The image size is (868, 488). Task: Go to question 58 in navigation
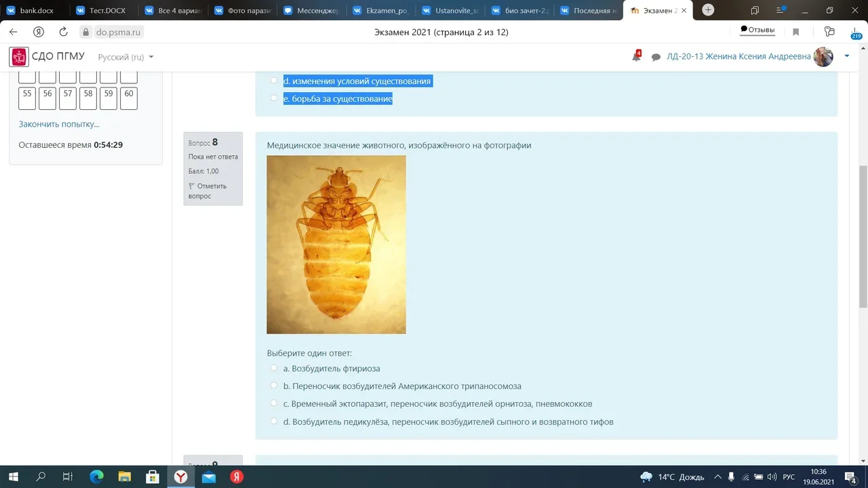click(88, 98)
